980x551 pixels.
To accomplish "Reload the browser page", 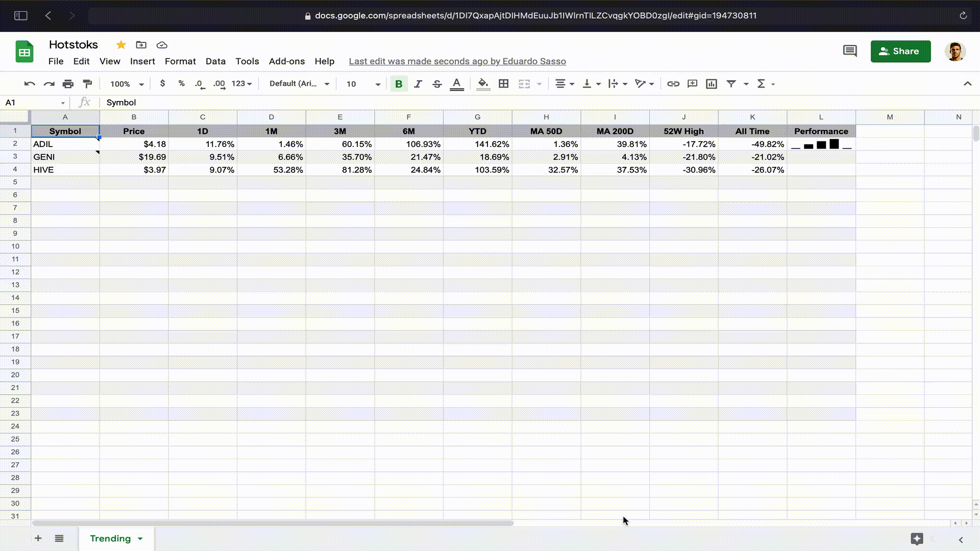I will click(x=963, y=16).
